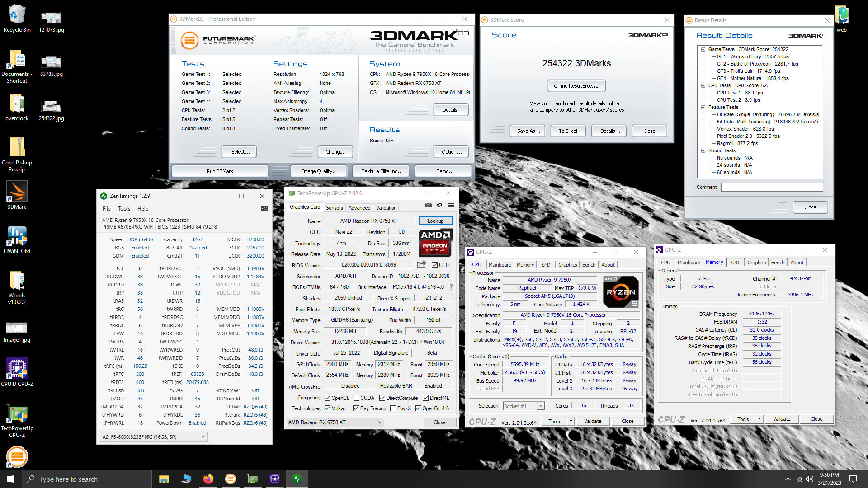This screenshot has height=488, width=868.
Task: Open Wtools v1.0.2.2 folder
Action: [17, 287]
